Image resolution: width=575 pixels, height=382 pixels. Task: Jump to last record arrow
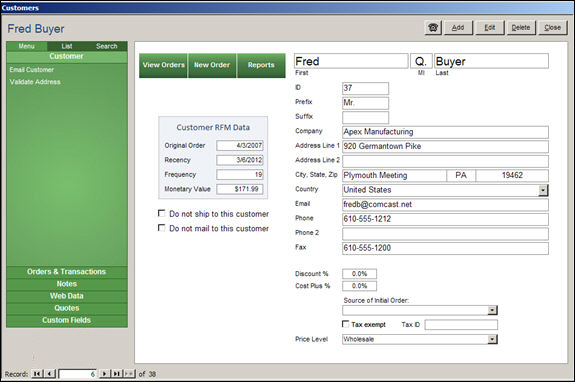(117, 374)
